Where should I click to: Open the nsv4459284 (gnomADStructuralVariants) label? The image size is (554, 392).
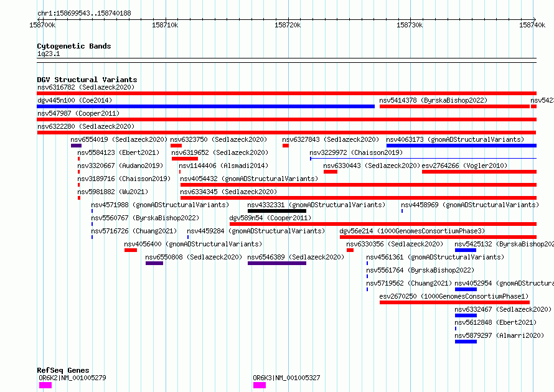coord(256,231)
